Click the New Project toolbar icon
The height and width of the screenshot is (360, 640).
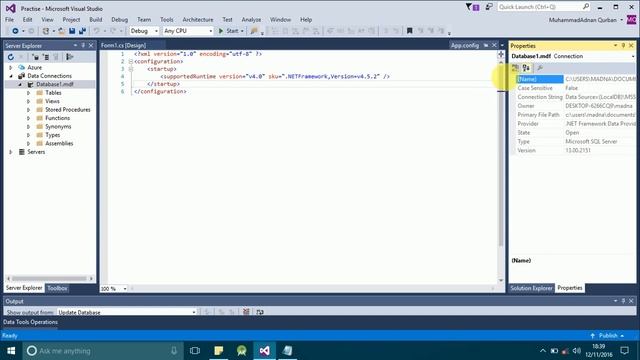(x=46, y=31)
